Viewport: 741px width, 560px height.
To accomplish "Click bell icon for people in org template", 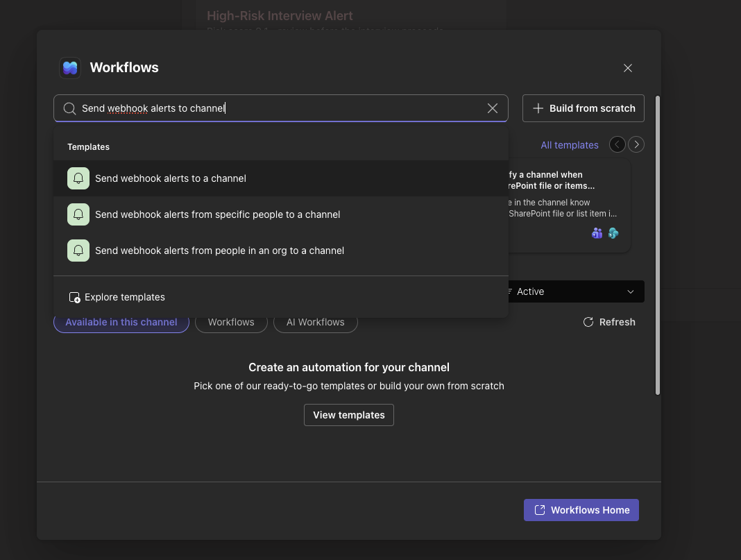I will tap(78, 251).
